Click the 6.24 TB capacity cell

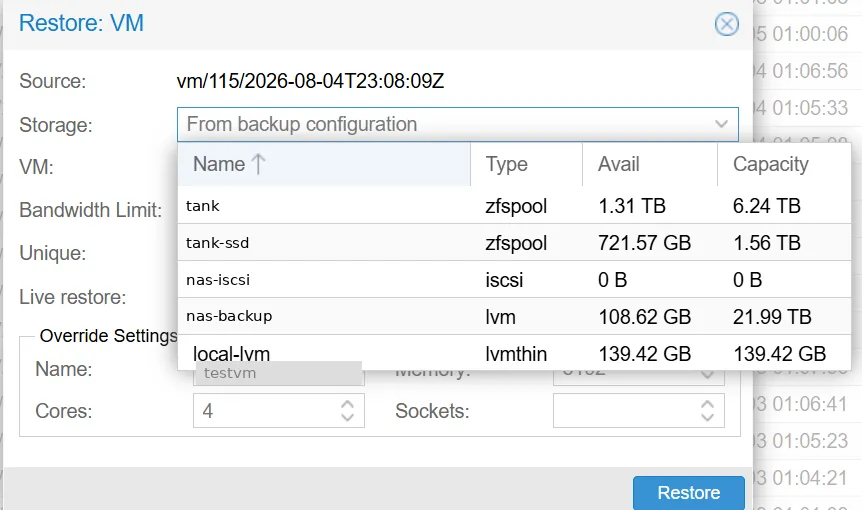tap(766, 206)
